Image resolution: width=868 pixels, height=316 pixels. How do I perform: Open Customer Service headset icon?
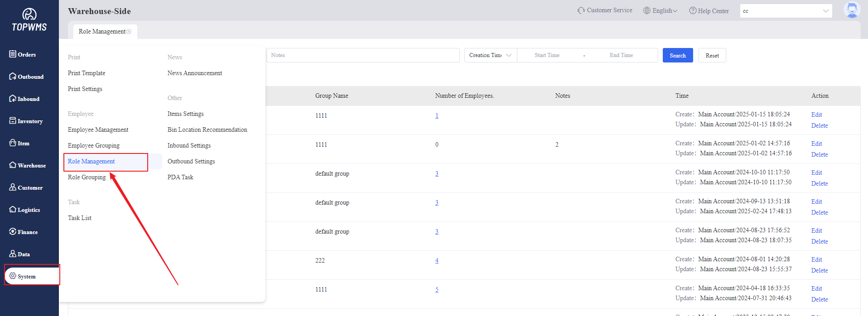(x=581, y=10)
